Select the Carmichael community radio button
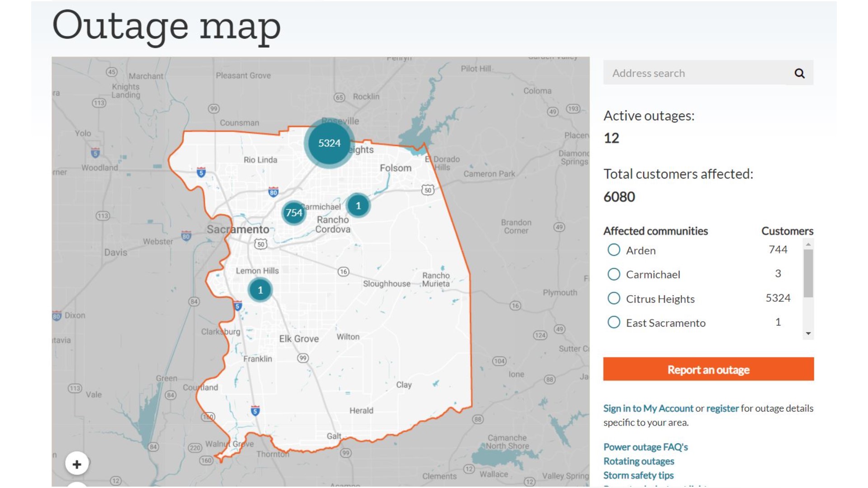Screen dimensions: 868x488 pos(613,274)
